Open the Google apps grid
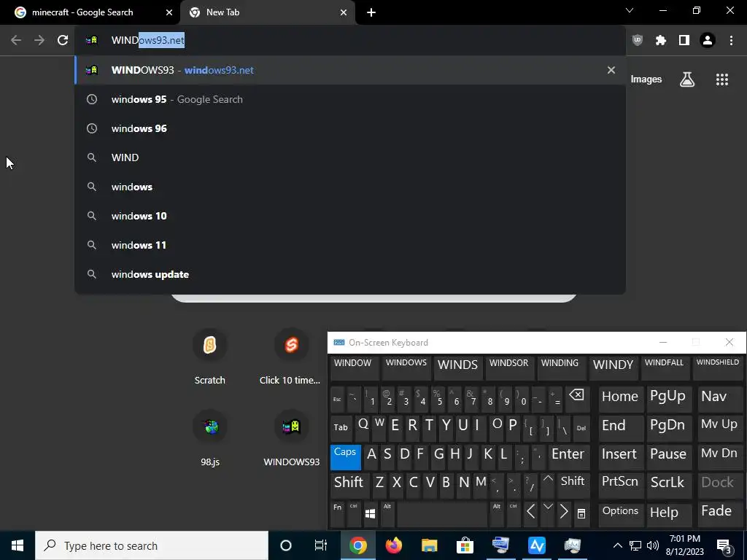The width and height of the screenshot is (747, 560). 722,79
